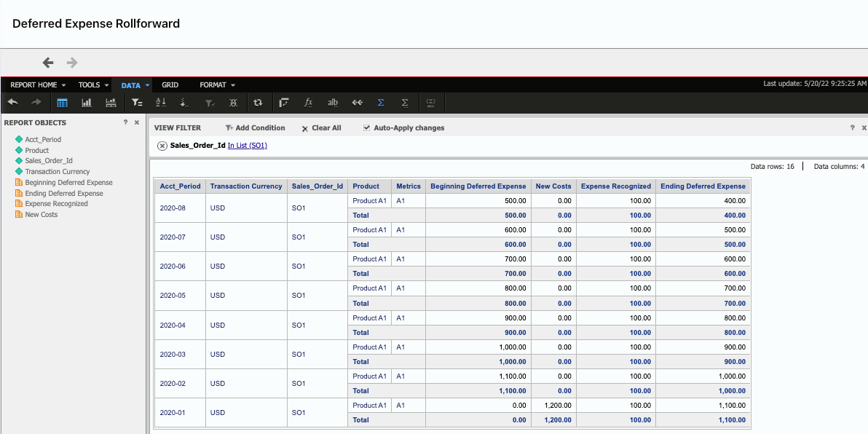Click the Last update timestamp

814,84
